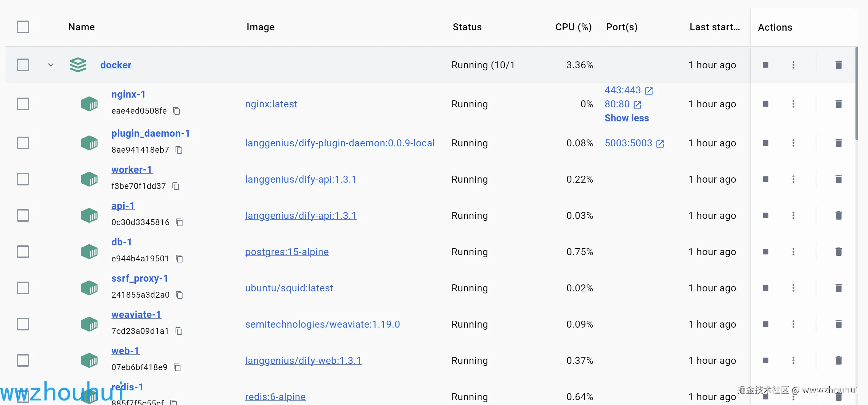Stop the nginx-1 container
The height and width of the screenshot is (405, 868).
[x=765, y=104]
